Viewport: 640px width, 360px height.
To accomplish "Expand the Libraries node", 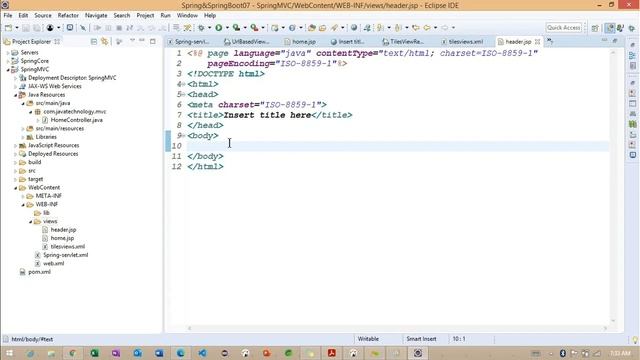I will point(23,137).
